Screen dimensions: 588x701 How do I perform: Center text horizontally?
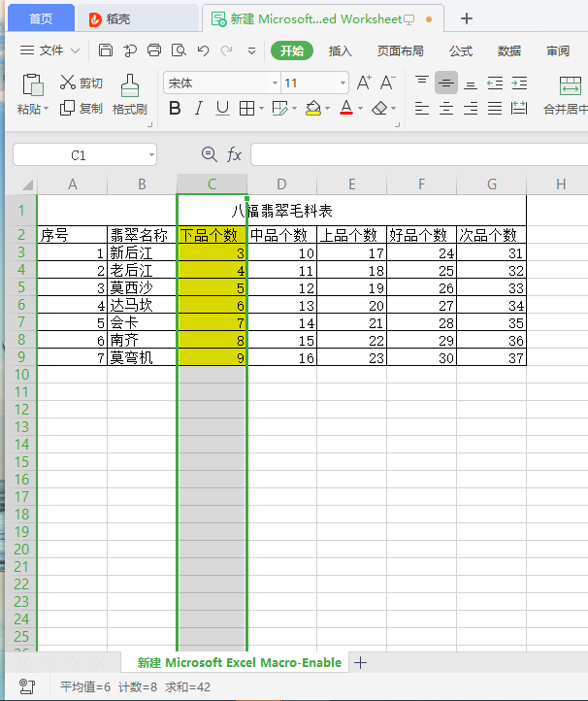(x=446, y=108)
